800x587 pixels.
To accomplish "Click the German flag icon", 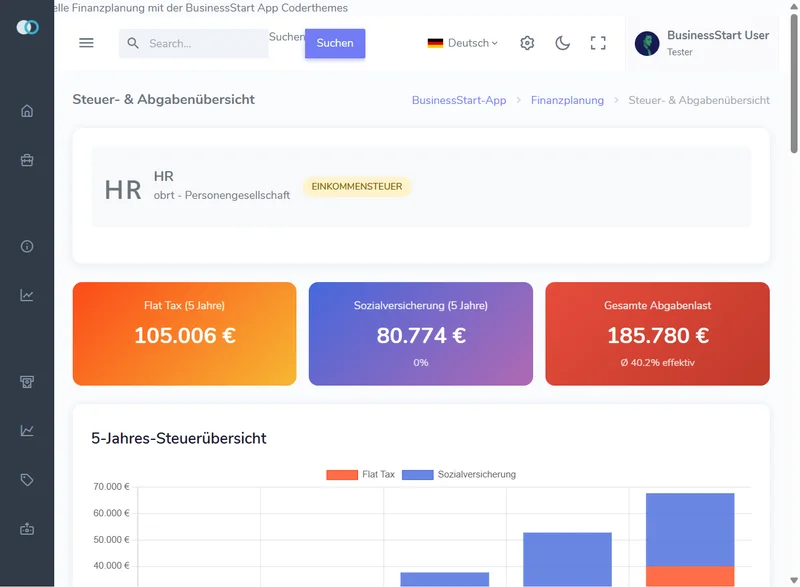I will tap(435, 43).
